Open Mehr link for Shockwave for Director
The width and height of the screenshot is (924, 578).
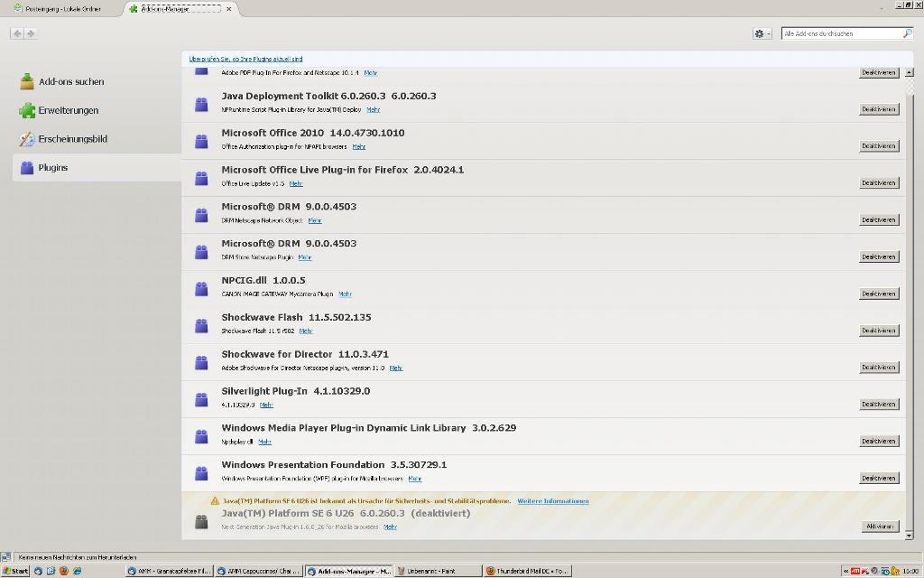[396, 368]
